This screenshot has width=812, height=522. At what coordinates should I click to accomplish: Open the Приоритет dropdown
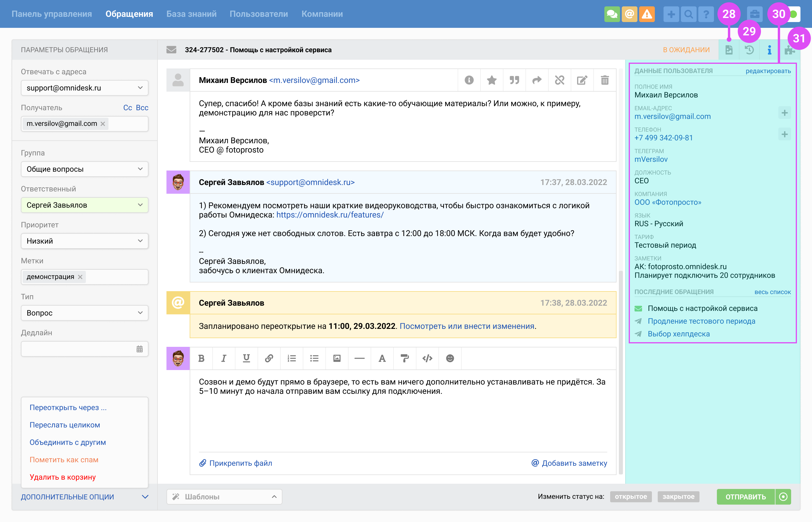click(84, 241)
